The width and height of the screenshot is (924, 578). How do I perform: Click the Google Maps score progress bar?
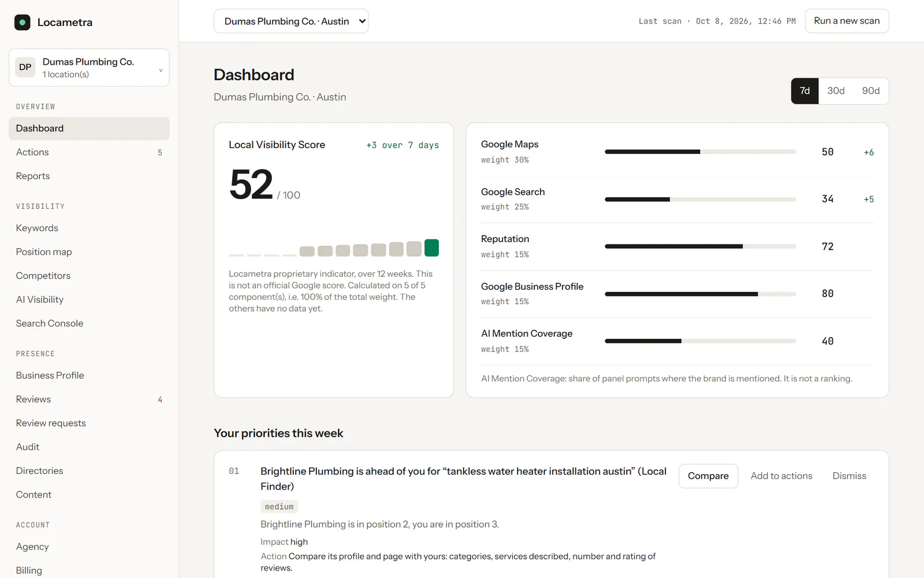click(700, 152)
